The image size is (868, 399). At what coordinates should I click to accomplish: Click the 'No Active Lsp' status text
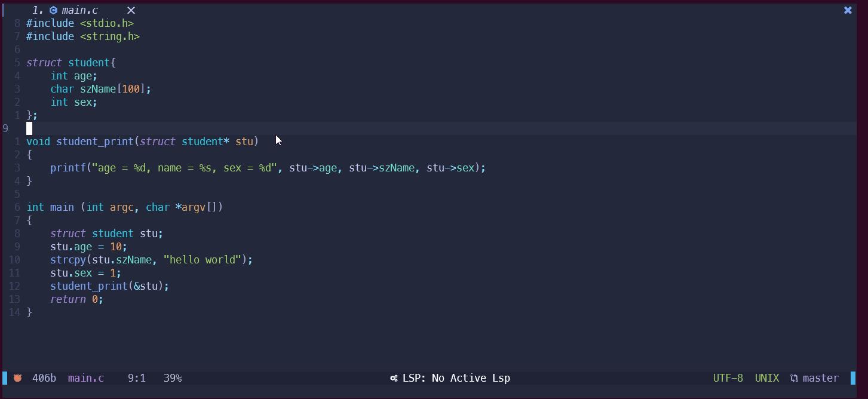(471, 378)
